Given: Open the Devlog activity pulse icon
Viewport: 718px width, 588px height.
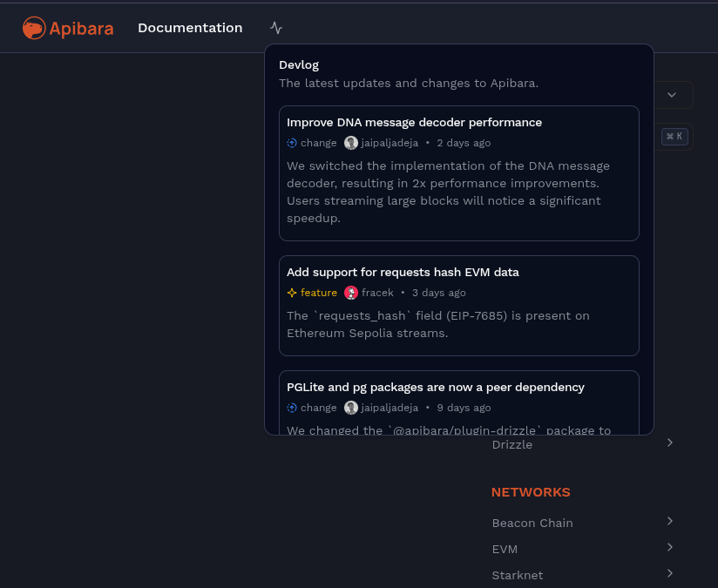Looking at the screenshot, I should coord(276,28).
